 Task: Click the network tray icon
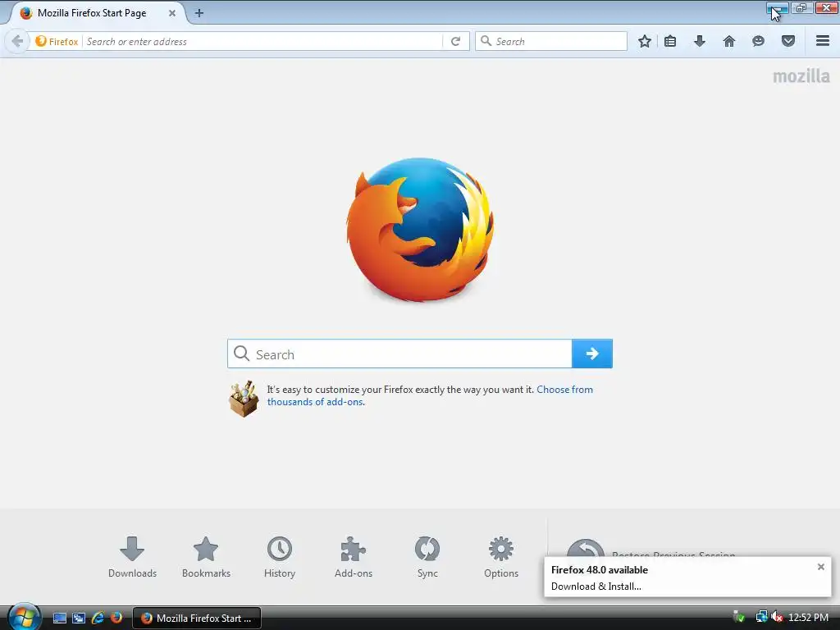761,618
